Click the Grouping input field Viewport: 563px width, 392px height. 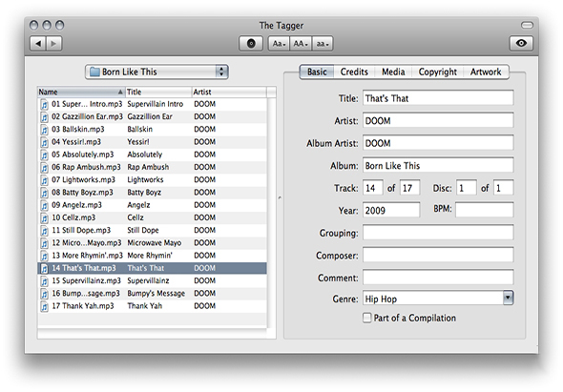438,233
